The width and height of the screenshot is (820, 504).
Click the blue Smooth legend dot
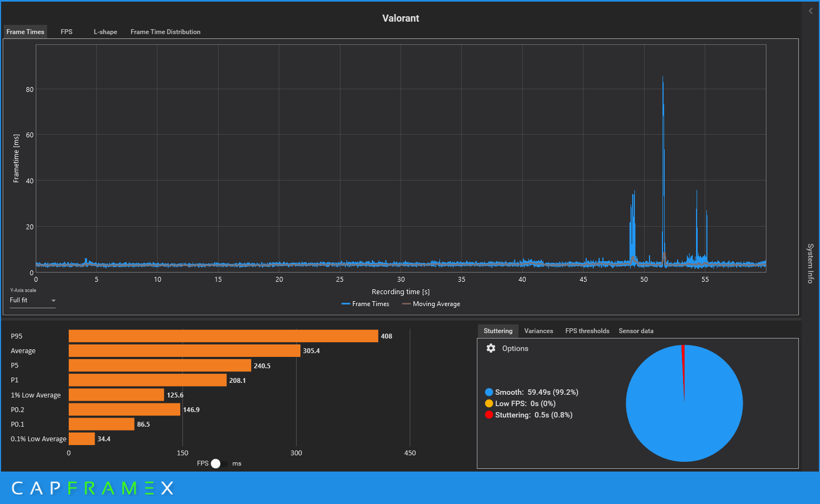pyautogui.click(x=489, y=392)
